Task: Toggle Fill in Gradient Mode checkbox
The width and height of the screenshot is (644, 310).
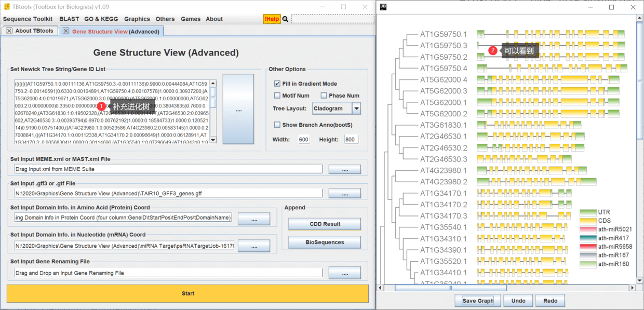Action: (x=277, y=84)
